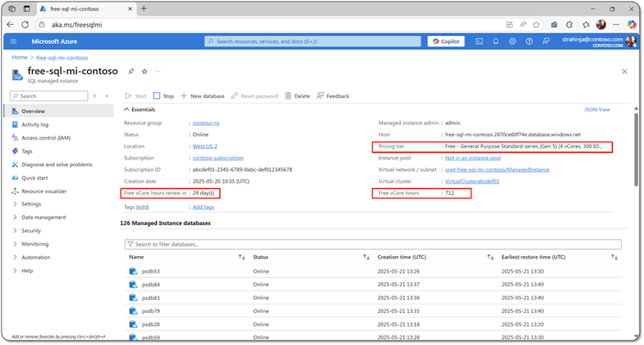Open VirtualClusterabcdef01 link

click(x=472, y=181)
